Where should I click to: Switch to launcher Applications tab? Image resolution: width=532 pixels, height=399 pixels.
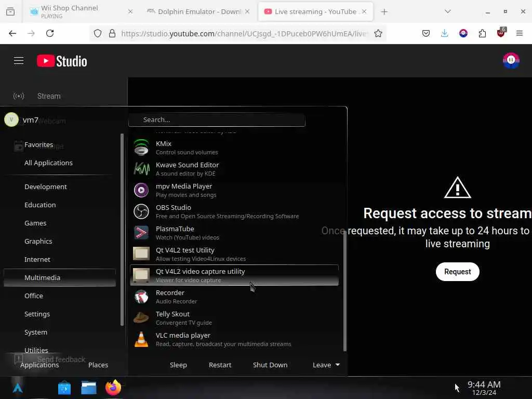pos(39,365)
